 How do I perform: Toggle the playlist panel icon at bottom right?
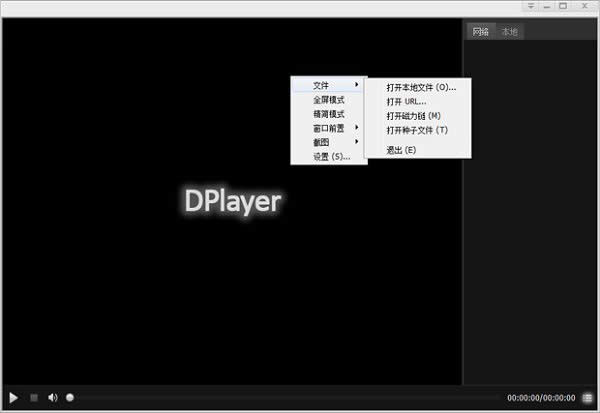click(x=587, y=398)
